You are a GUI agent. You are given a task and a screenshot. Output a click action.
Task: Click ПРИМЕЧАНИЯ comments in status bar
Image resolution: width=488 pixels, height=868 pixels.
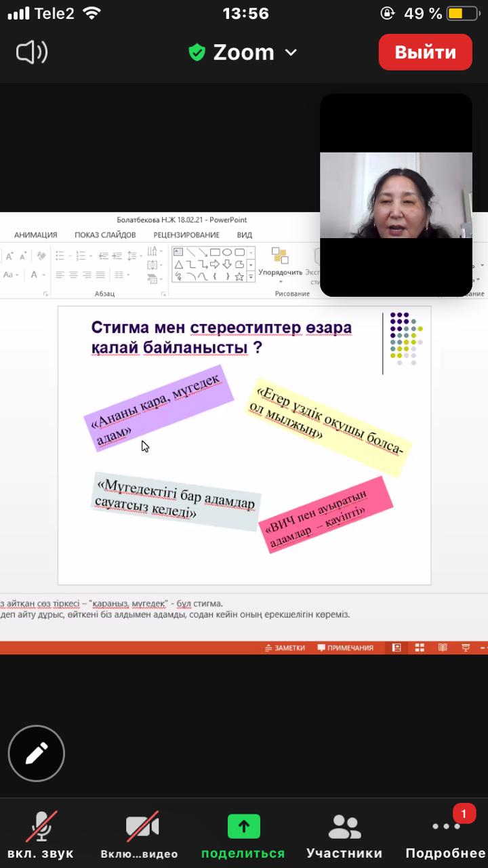346,648
